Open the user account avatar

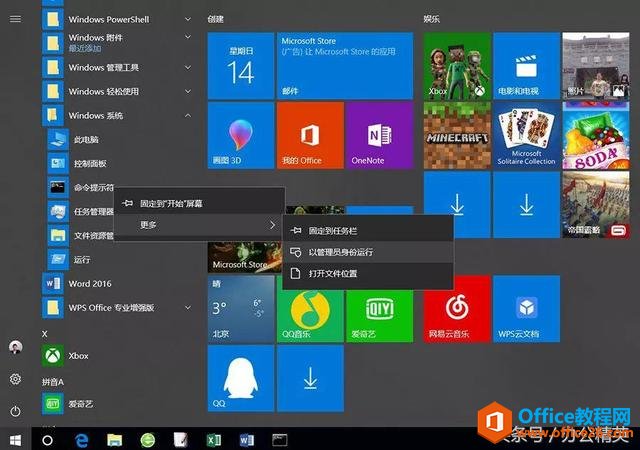[16, 347]
